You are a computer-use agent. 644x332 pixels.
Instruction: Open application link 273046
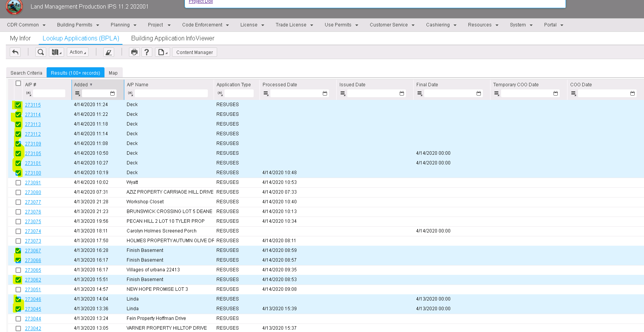33,299
